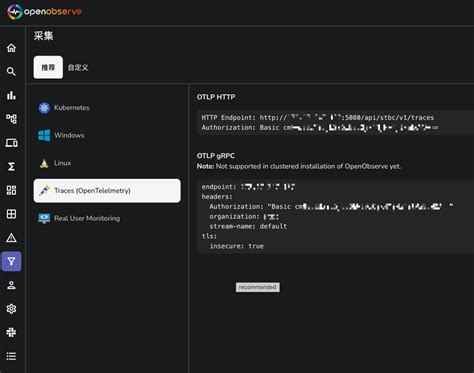Open the Settings gear icon in sidebar
Screen dimensions: 474x373
[11, 309]
